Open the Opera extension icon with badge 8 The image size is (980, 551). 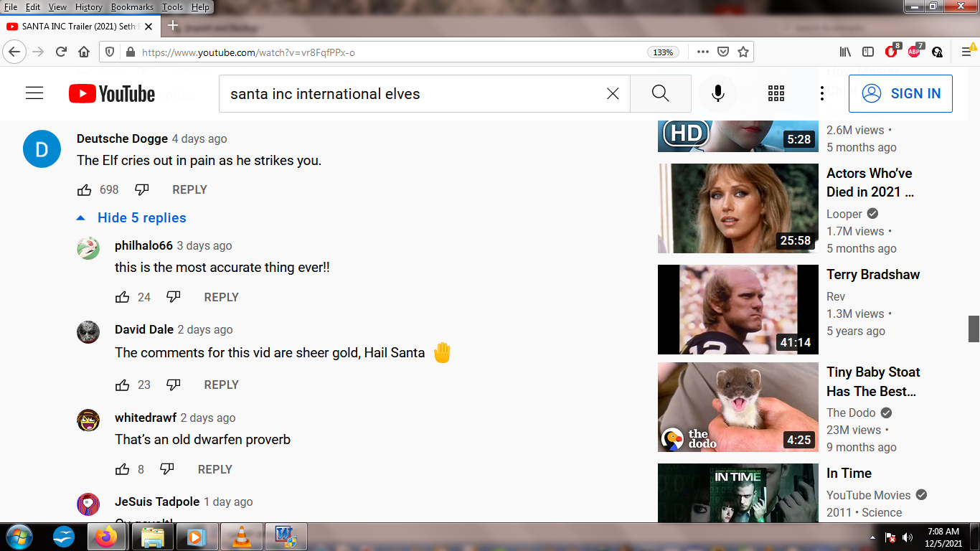click(892, 51)
